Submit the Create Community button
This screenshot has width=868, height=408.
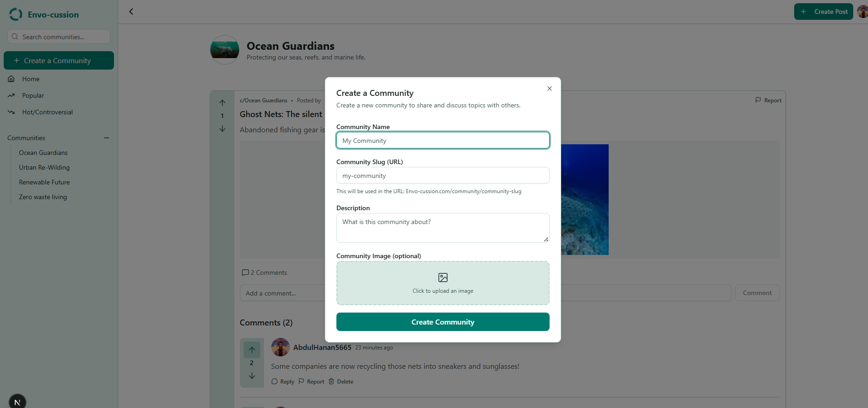click(x=443, y=322)
